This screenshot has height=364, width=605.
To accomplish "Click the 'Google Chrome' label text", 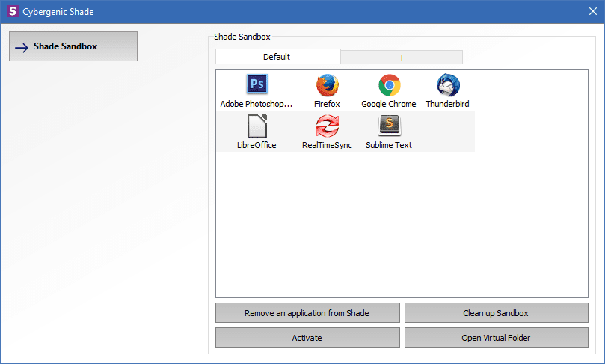I will pyautogui.click(x=389, y=104).
